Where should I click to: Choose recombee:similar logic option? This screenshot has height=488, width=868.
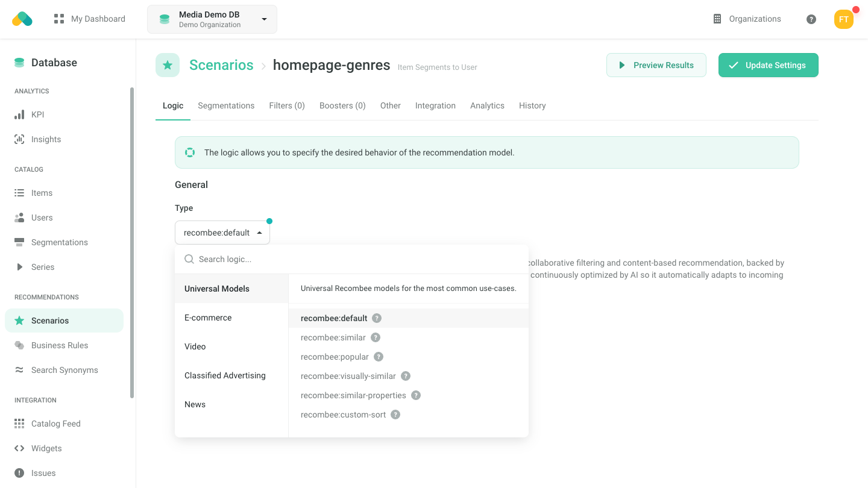[409, 337]
